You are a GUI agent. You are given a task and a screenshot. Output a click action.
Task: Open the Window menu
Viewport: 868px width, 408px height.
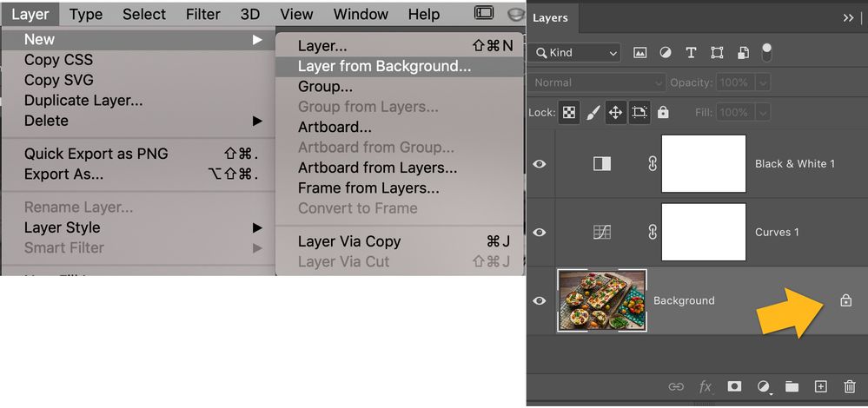point(361,15)
